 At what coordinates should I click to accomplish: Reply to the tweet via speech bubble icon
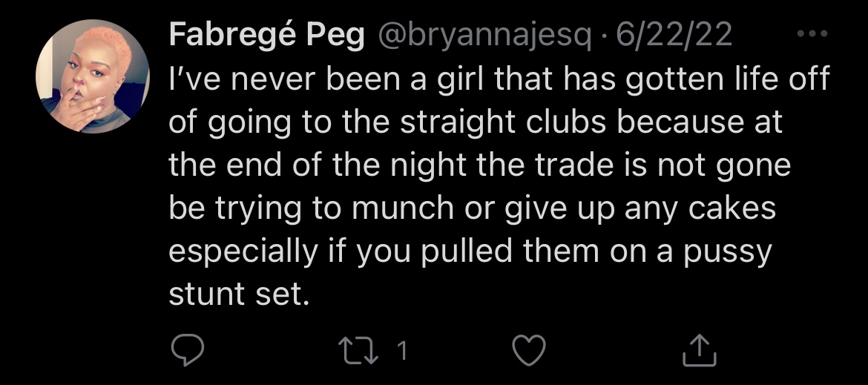(x=187, y=350)
